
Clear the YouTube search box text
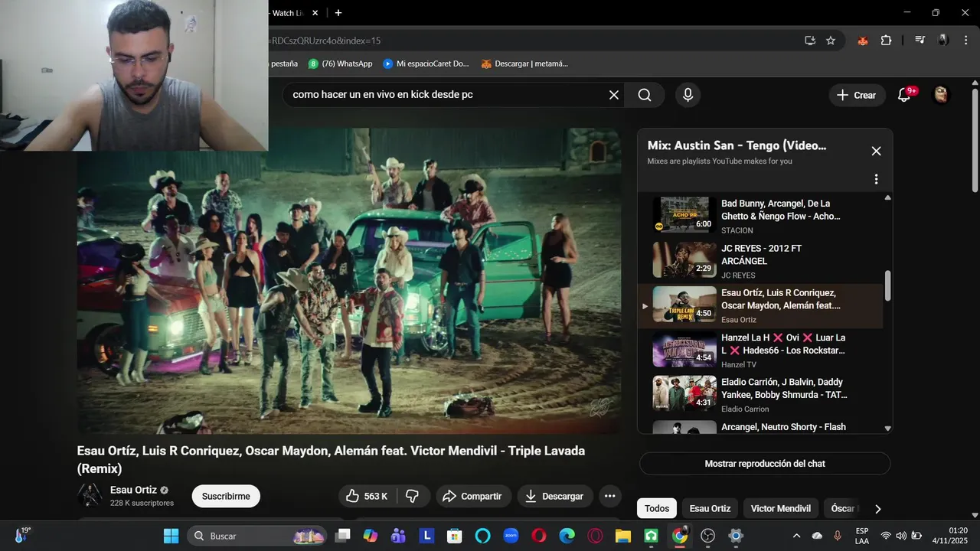613,95
